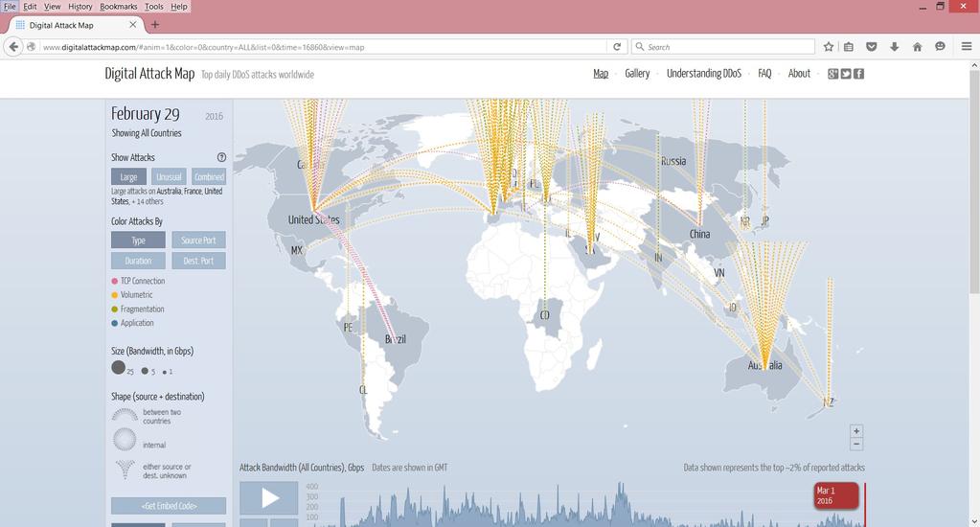
Task: Open the Map navigation link
Action: (x=601, y=74)
